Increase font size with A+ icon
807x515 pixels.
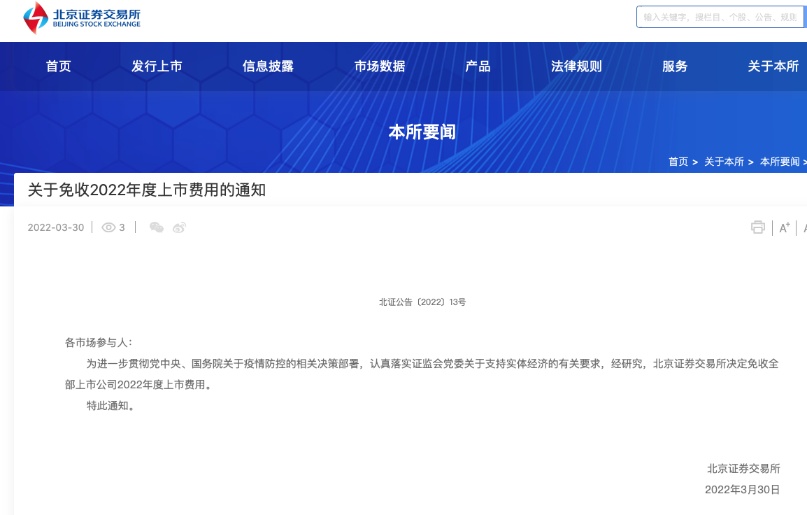pyautogui.click(x=784, y=228)
